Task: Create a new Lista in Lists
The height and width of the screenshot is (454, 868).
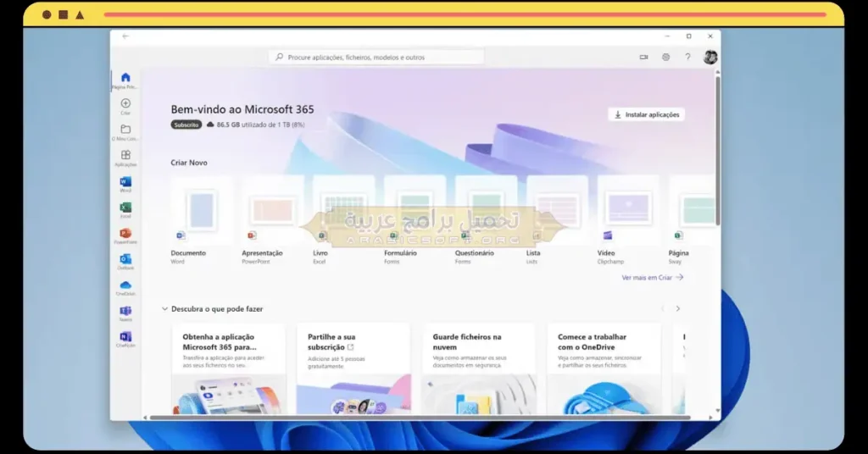Action: click(x=558, y=220)
